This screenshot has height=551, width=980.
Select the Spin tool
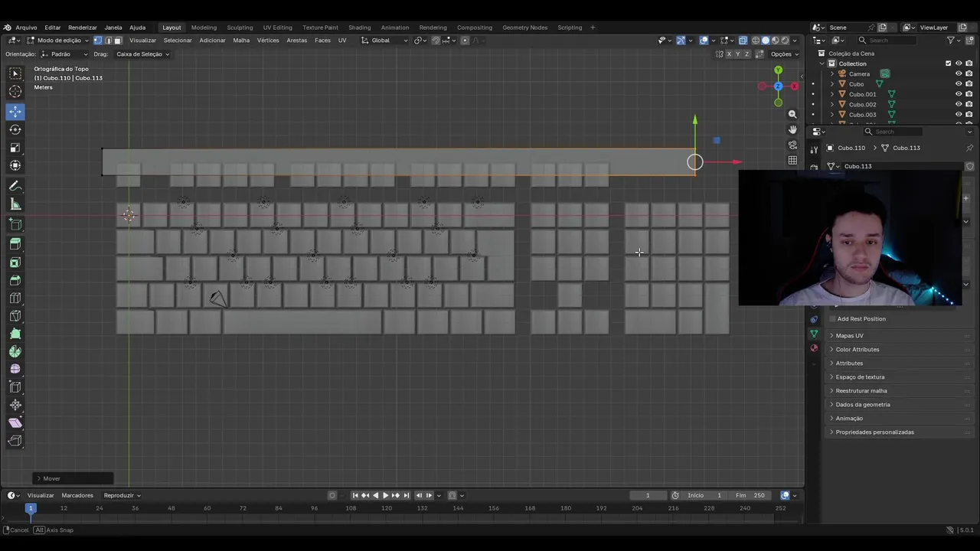(x=15, y=351)
